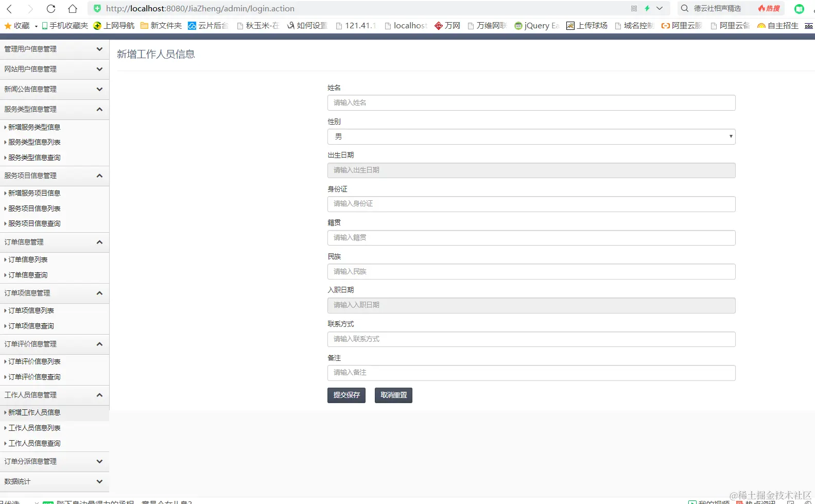Click the green lightning speed-mode icon

coord(647,8)
